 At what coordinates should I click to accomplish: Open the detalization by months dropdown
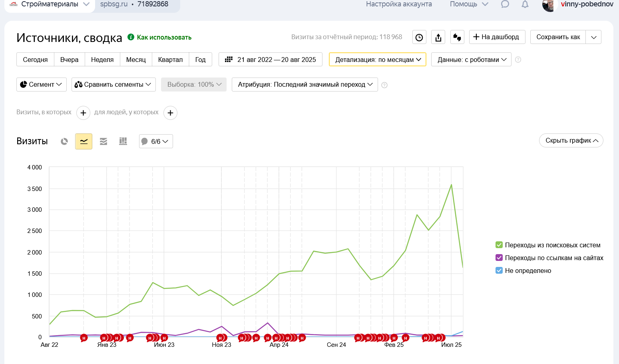(378, 60)
